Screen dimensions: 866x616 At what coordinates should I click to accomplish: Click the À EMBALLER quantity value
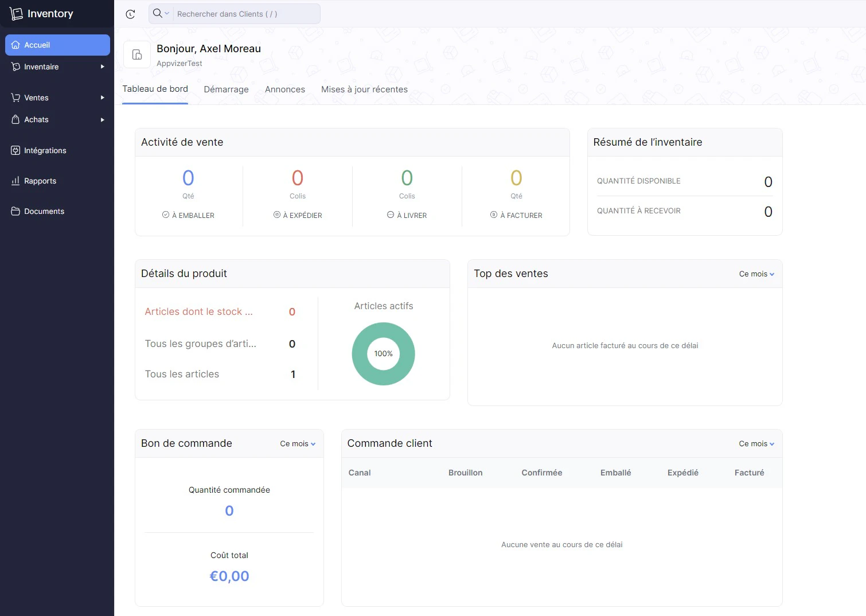pyautogui.click(x=188, y=178)
